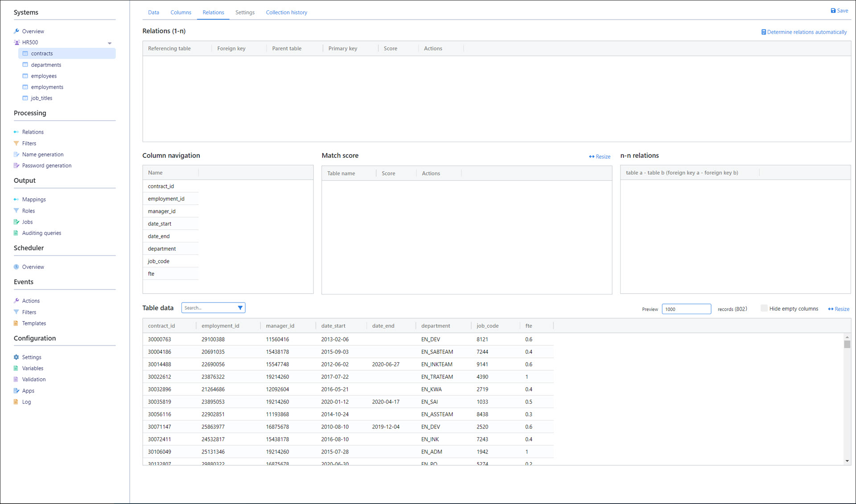The width and height of the screenshot is (856, 504).
Task: Open the Collection history tab
Action: click(x=286, y=12)
